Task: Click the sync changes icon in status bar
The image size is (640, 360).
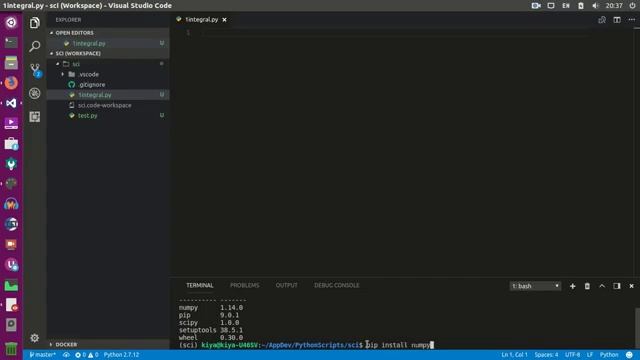Action: point(66,355)
